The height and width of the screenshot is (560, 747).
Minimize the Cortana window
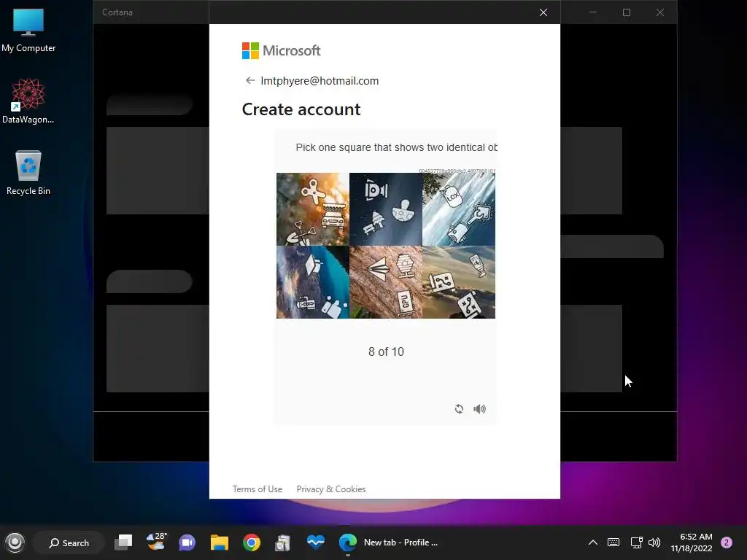click(593, 12)
